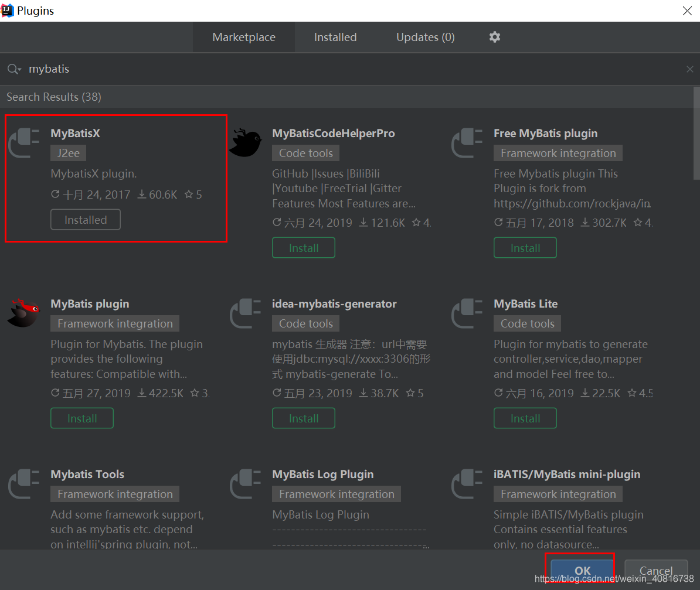The image size is (700, 590).
Task: Click the MyBatisX plug icon
Action: point(24,143)
